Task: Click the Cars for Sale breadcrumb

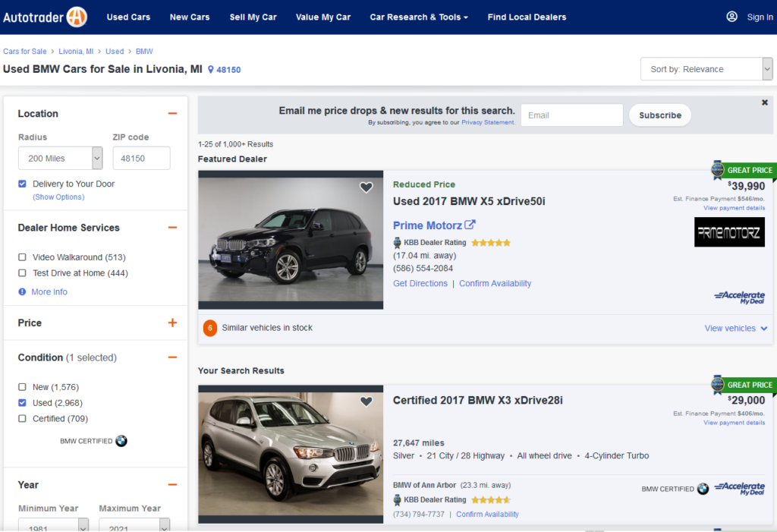Action: (25, 51)
